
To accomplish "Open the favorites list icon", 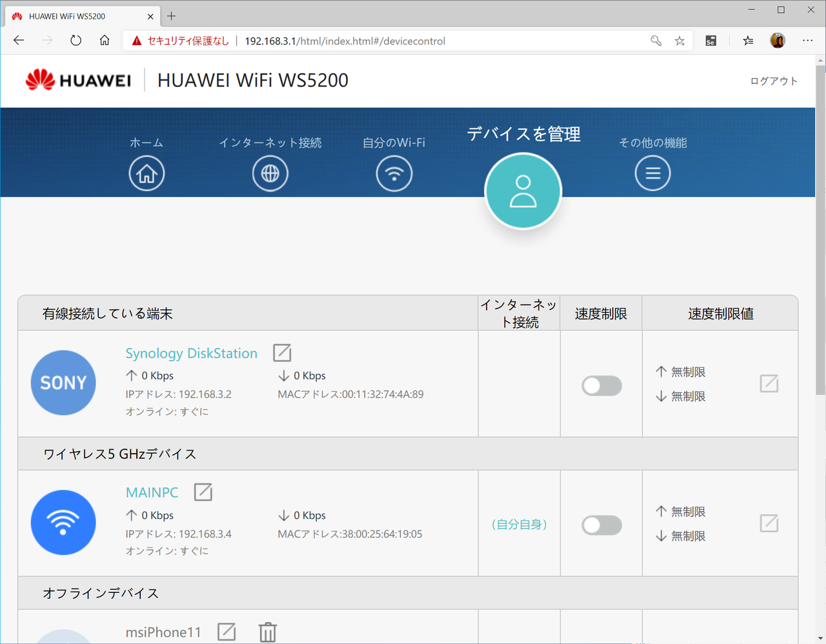I will pyautogui.click(x=748, y=41).
